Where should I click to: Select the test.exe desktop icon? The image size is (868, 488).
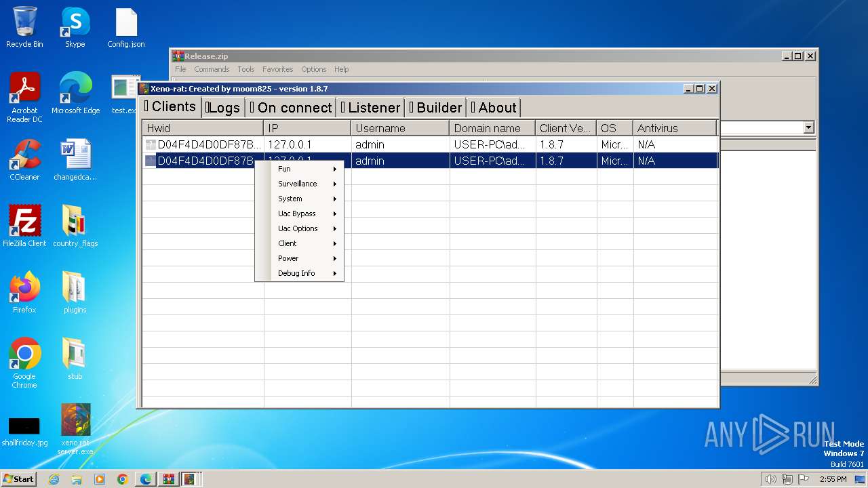pyautogui.click(x=125, y=94)
